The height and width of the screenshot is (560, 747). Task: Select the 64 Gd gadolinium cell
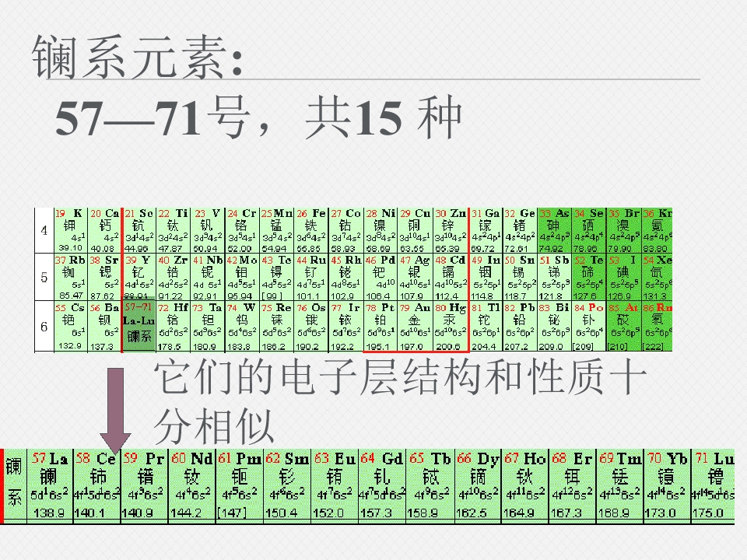click(382, 485)
